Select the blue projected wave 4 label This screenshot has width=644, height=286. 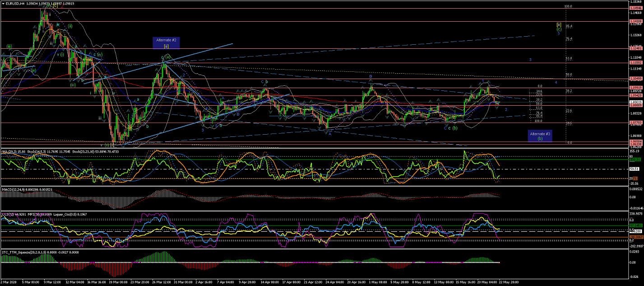[x=556, y=82]
